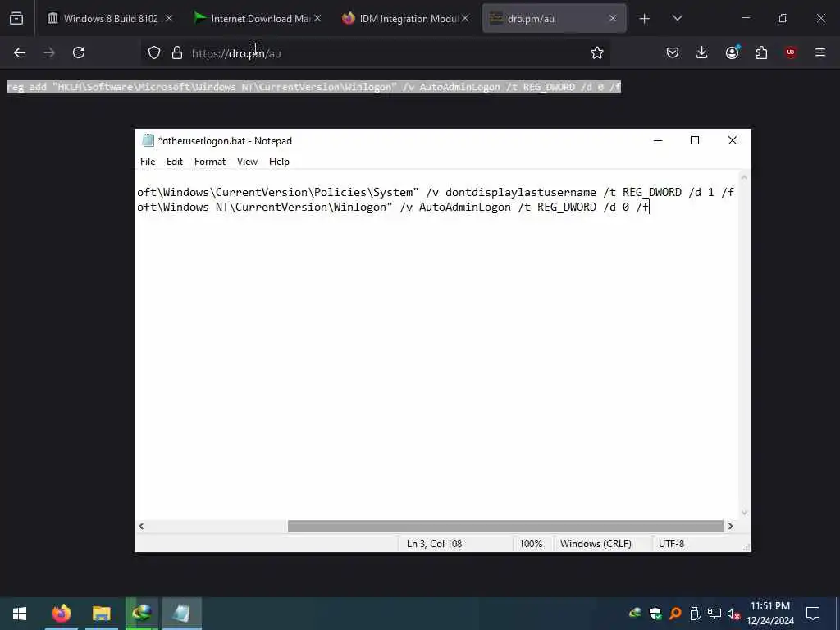Image resolution: width=840 pixels, height=630 pixels.
Task: Open the notification center icon
Action: pos(813,614)
